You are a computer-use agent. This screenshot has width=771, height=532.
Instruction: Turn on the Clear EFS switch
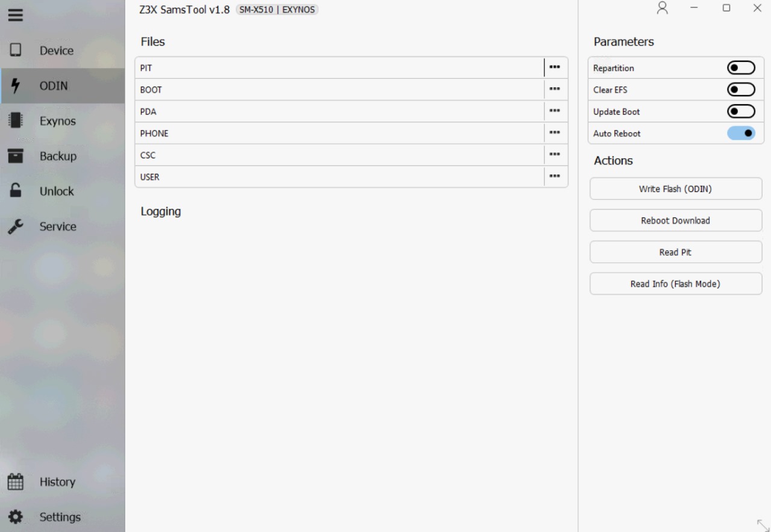click(741, 90)
